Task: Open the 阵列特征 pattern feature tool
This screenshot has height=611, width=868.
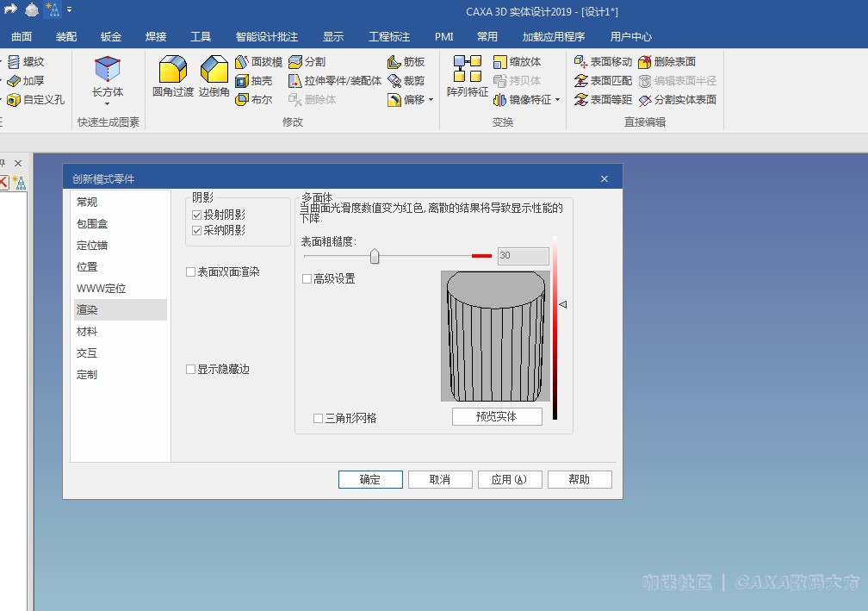Action: 468,77
